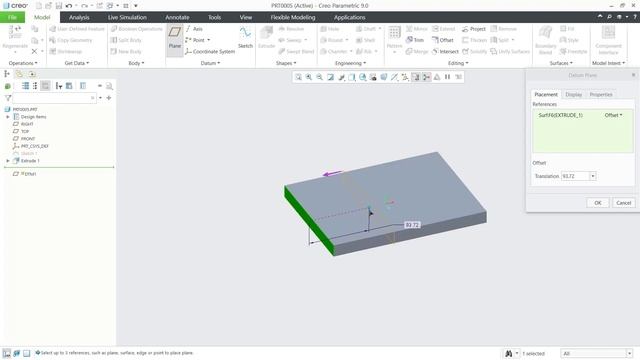Screen dimensions: 640x360
Task: Switch to the Live Simulation tab
Action: [127, 17]
